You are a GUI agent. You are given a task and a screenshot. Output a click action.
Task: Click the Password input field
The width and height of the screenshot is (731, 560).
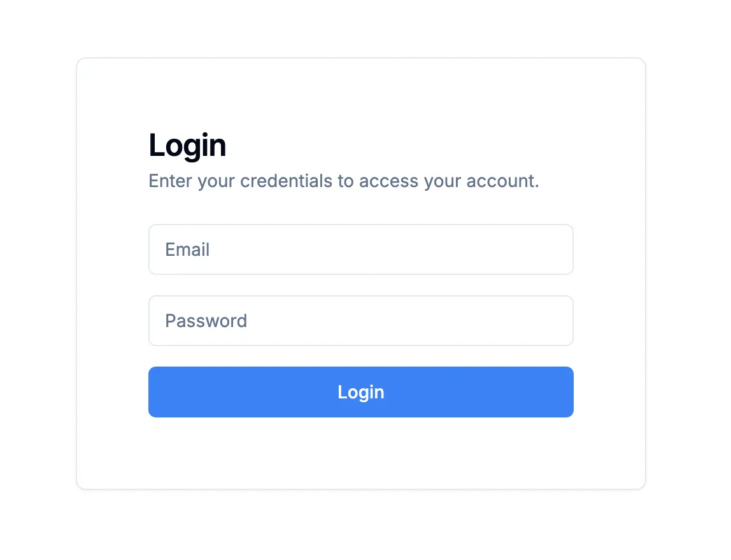361,321
